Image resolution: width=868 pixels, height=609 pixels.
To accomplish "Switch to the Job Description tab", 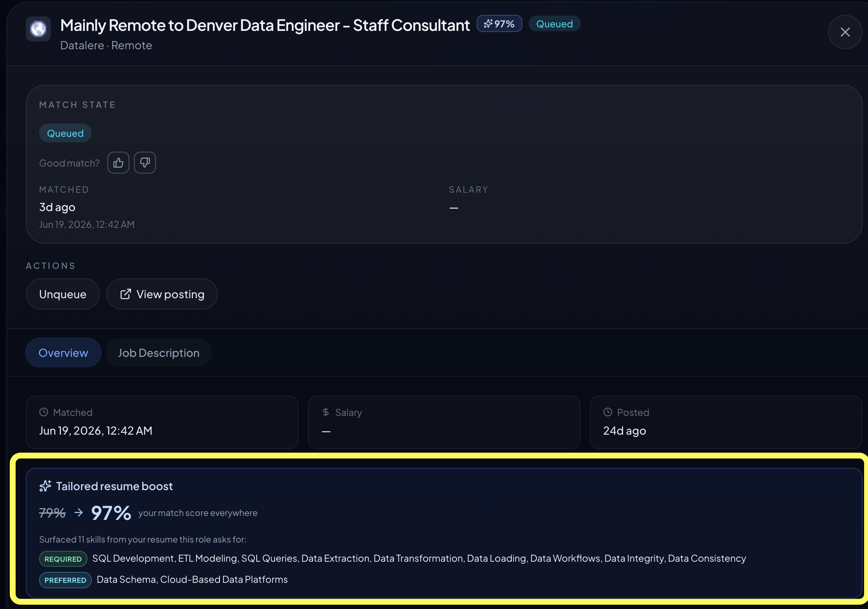I will 159,353.
